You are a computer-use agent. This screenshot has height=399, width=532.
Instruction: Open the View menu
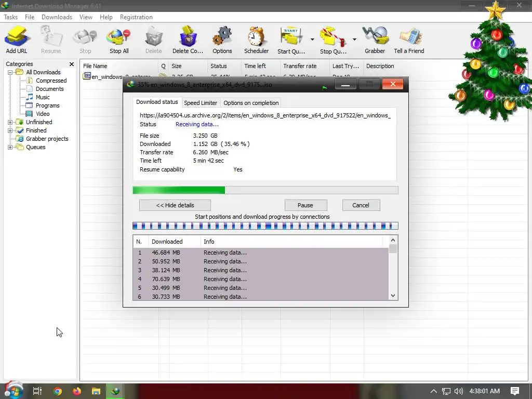(x=86, y=17)
